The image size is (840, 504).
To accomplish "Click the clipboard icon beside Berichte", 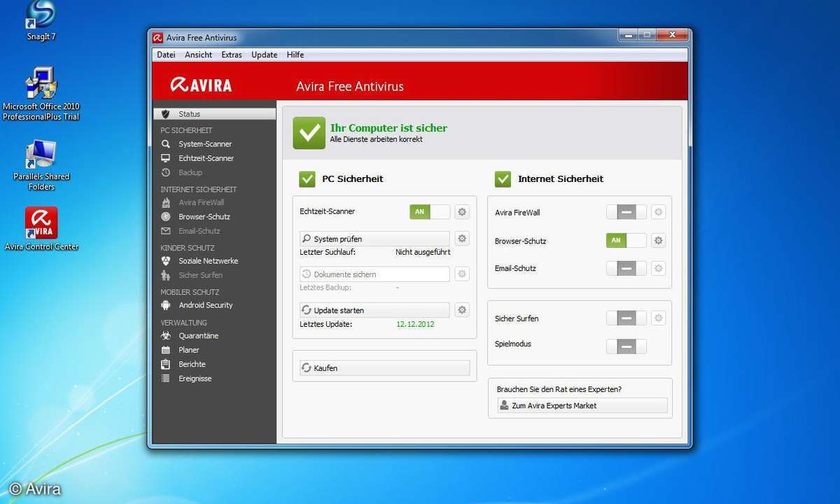I will click(166, 364).
